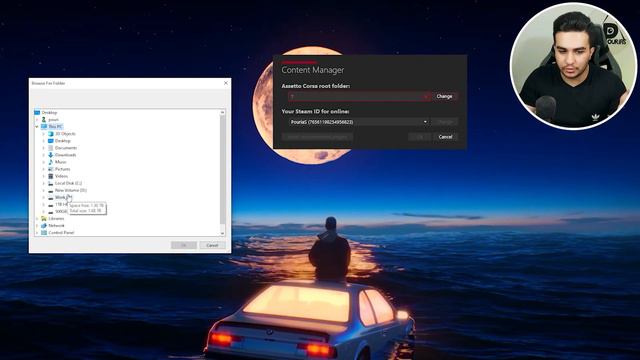
Task: Click the Control Panel icon
Action: tap(44, 233)
